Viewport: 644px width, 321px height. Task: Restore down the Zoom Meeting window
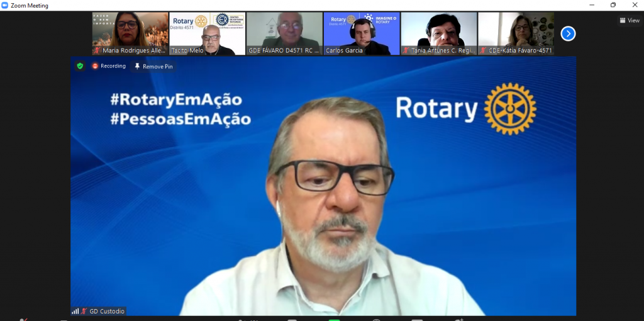(613, 5)
